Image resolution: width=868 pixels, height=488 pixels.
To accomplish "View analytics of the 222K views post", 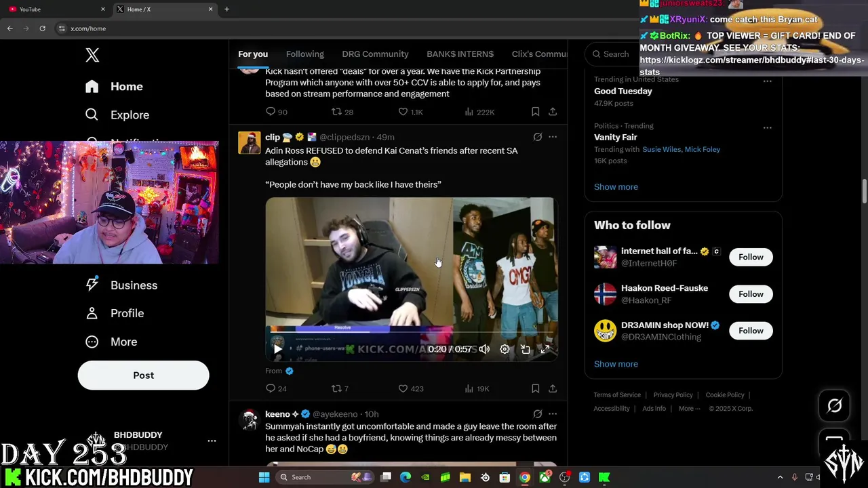I will pyautogui.click(x=479, y=112).
